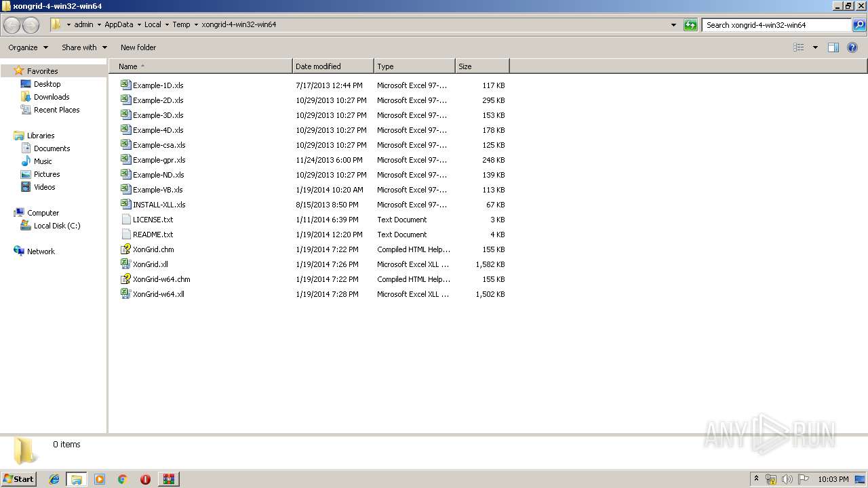This screenshot has width=868, height=488.
Task: Navigate to AppData in address bar
Action: 119,24
